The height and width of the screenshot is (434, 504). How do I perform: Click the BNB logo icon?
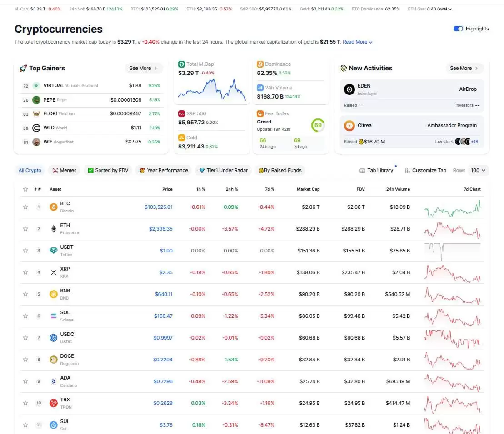tap(53, 294)
